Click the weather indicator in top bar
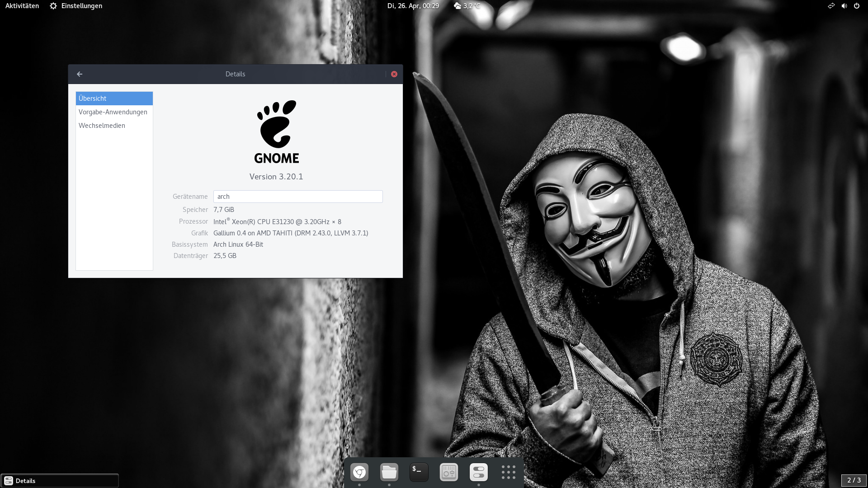This screenshot has width=868, height=488. [467, 6]
